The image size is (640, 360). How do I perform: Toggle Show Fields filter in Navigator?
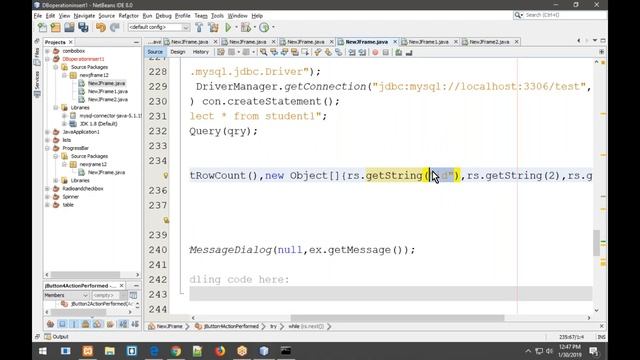click(62, 324)
